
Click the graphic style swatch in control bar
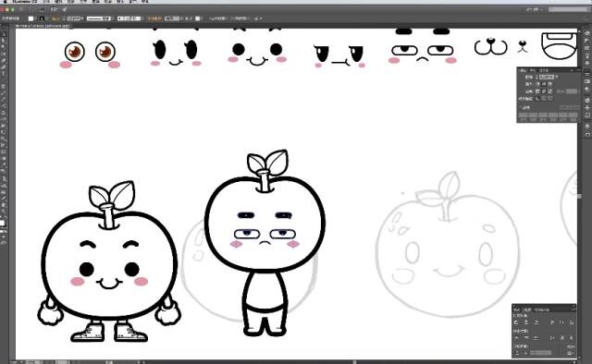197,18
